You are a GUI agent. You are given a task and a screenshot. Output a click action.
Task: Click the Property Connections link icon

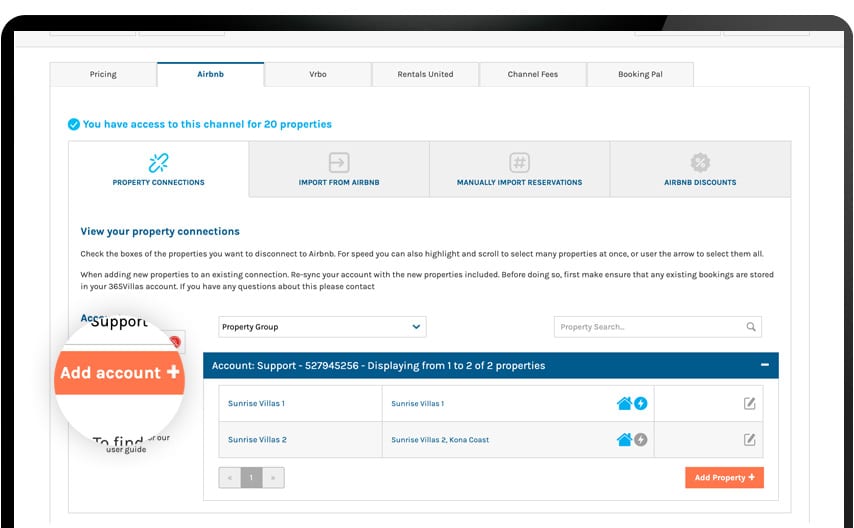(x=158, y=163)
